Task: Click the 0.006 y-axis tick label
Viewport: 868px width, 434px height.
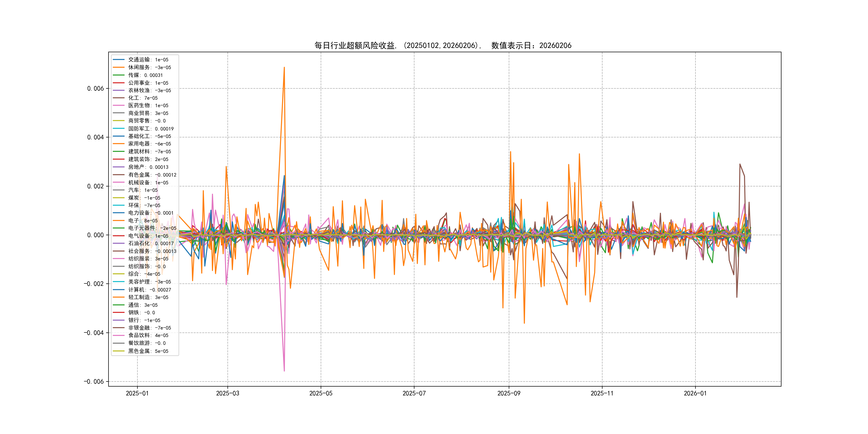Action: [95, 89]
